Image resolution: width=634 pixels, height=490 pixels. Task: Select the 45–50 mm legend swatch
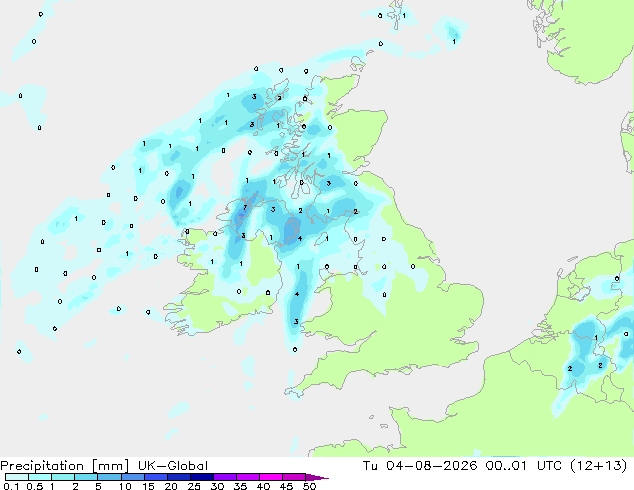tap(294, 477)
